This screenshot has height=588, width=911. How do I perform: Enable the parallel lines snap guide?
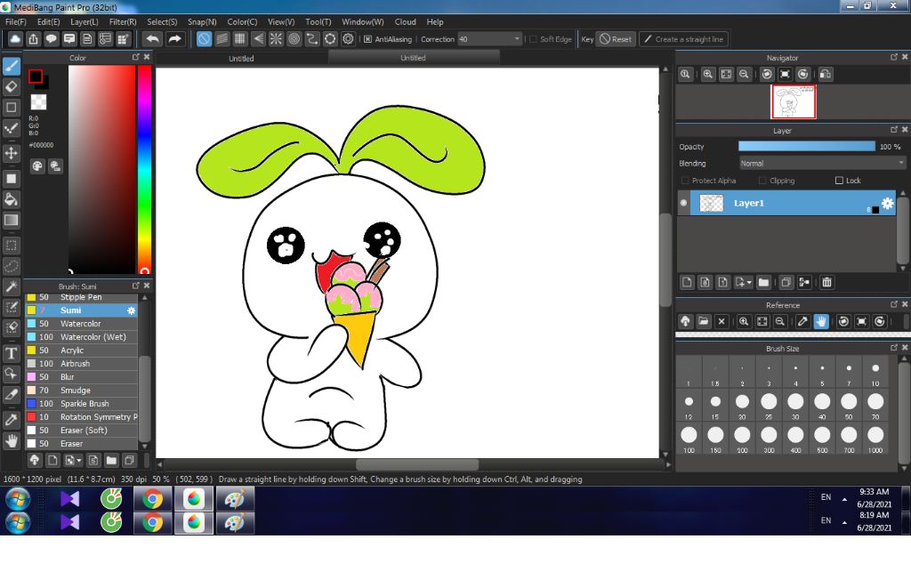222,39
